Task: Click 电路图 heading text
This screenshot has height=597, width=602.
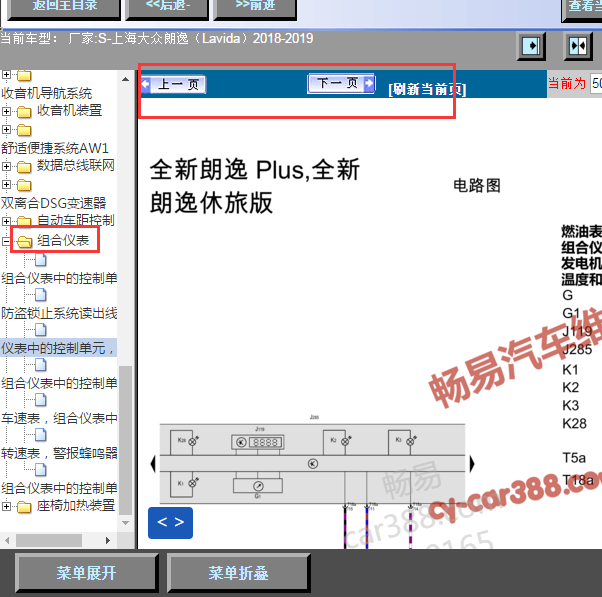Action: (477, 185)
